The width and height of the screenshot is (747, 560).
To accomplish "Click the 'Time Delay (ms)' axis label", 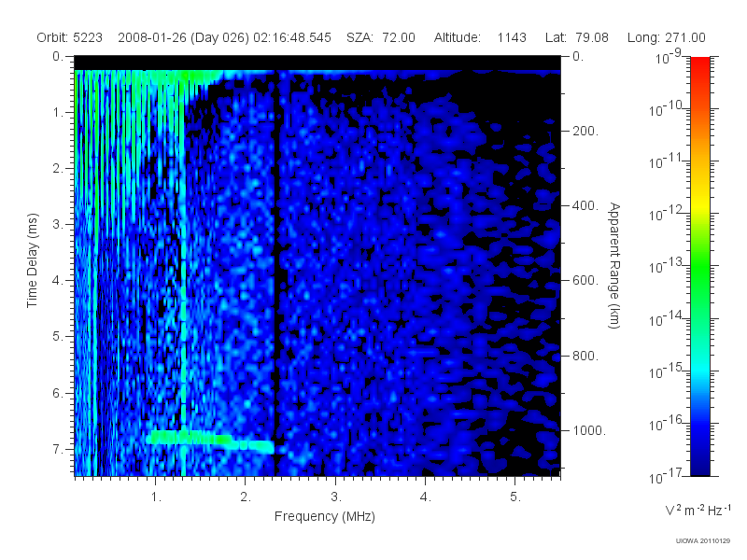I will [x=32, y=260].
